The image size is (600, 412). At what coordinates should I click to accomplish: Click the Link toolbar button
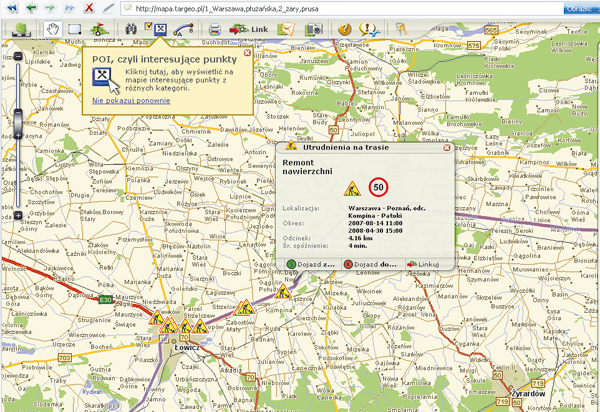pos(250,29)
